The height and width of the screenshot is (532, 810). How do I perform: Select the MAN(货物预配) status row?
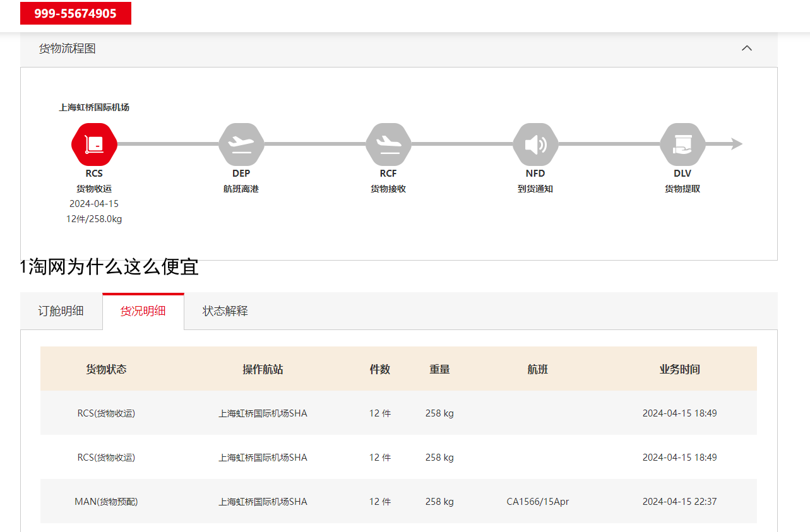106,502
